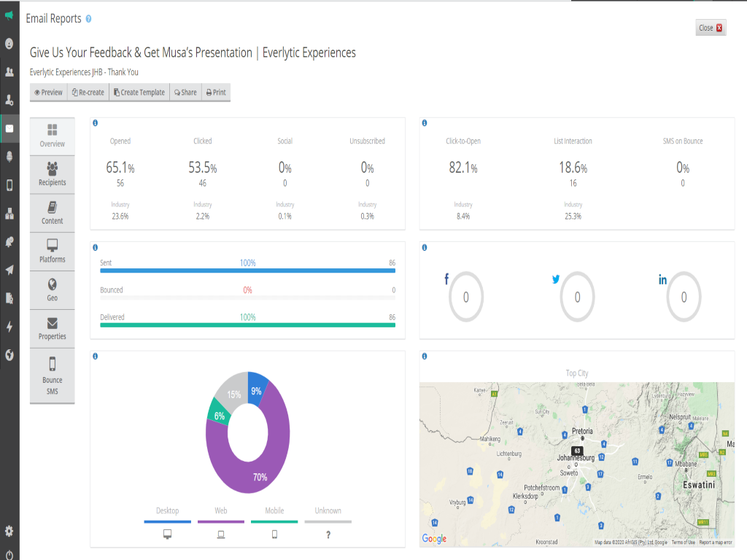Viewport: 747px width, 560px height.
Task: Click the power icon at the sidebar bottom
Action: pos(9,554)
